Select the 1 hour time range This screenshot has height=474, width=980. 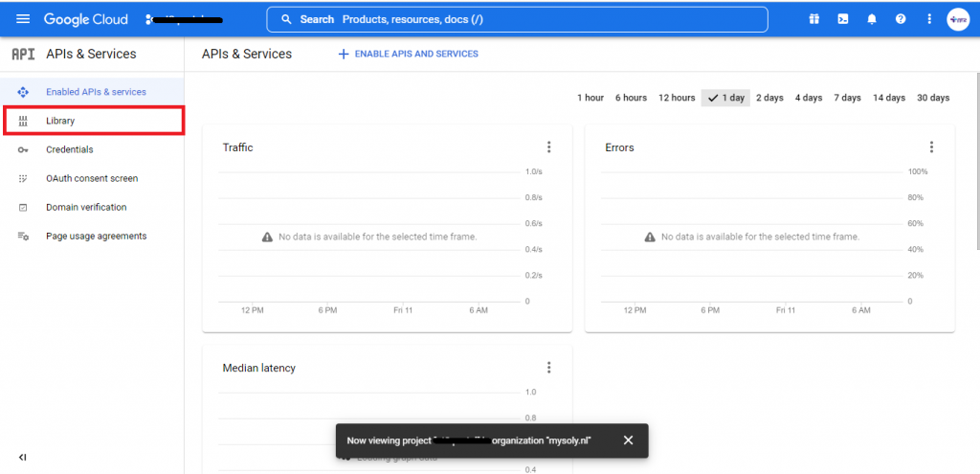click(x=590, y=98)
